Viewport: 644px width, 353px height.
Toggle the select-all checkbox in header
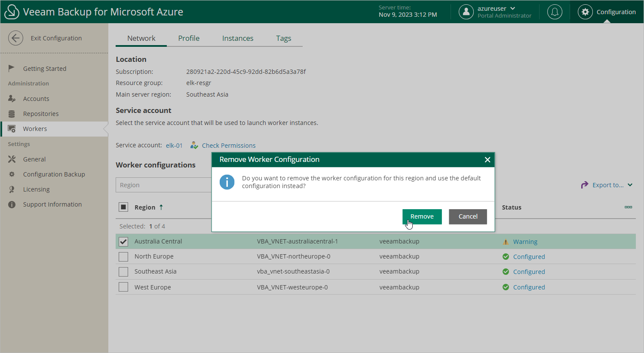click(x=123, y=207)
